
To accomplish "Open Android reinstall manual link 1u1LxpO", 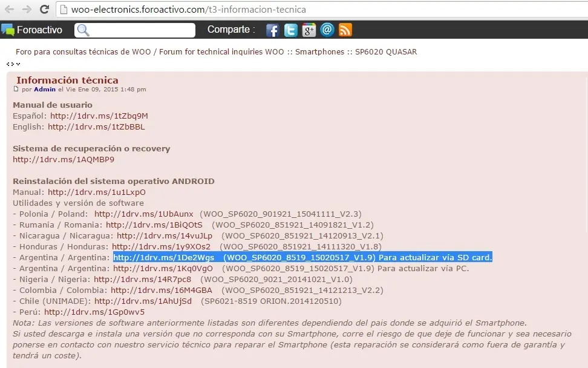I will coord(96,192).
